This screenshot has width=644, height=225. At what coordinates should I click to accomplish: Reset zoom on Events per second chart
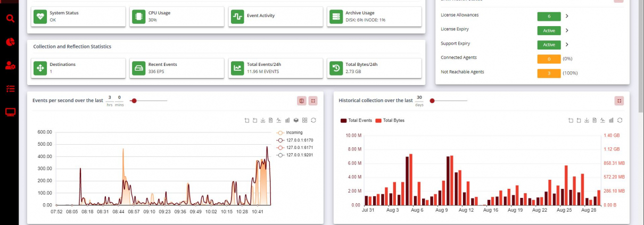(x=255, y=120)
